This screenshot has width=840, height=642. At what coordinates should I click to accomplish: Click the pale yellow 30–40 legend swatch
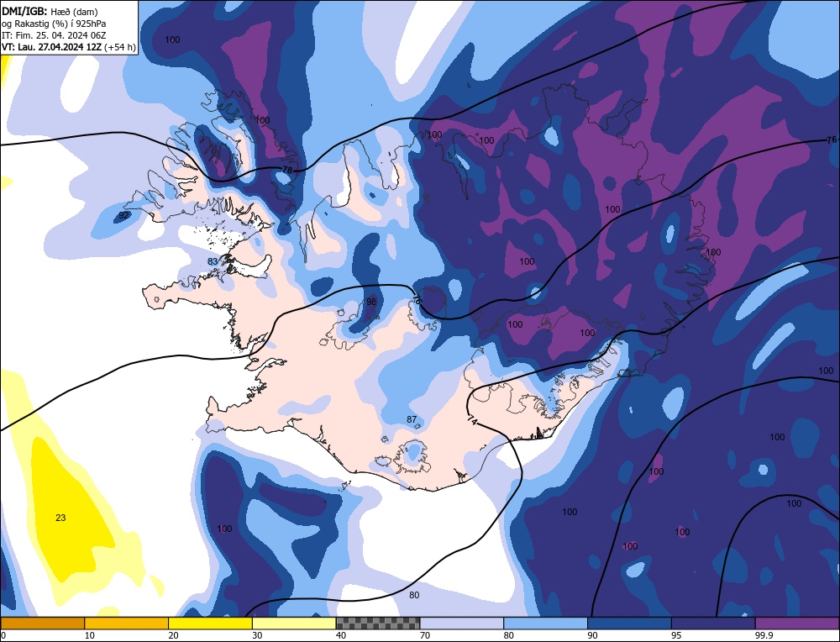(294, 623)
